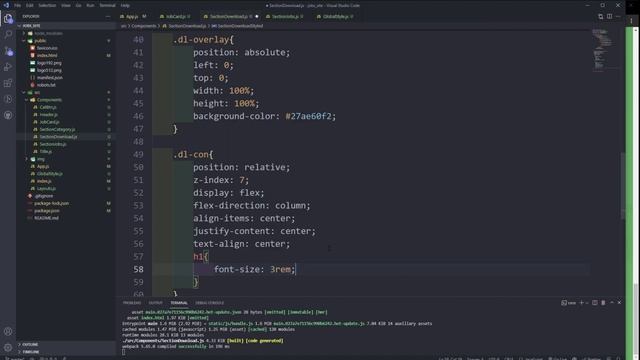Image resolution: width=640 pixels, height=360 pixels.
Task: Collapse the JOBS_SITE root folder
Action: [65, 26]
